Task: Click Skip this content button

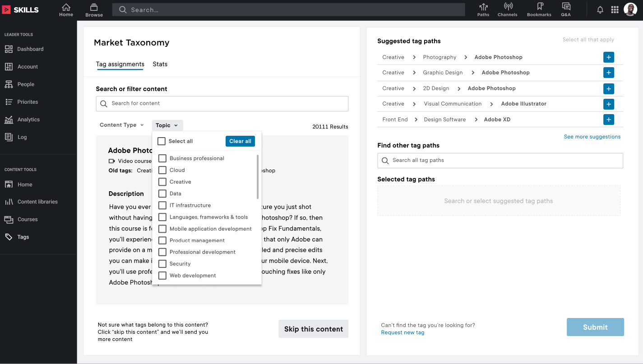Action: 314,329
